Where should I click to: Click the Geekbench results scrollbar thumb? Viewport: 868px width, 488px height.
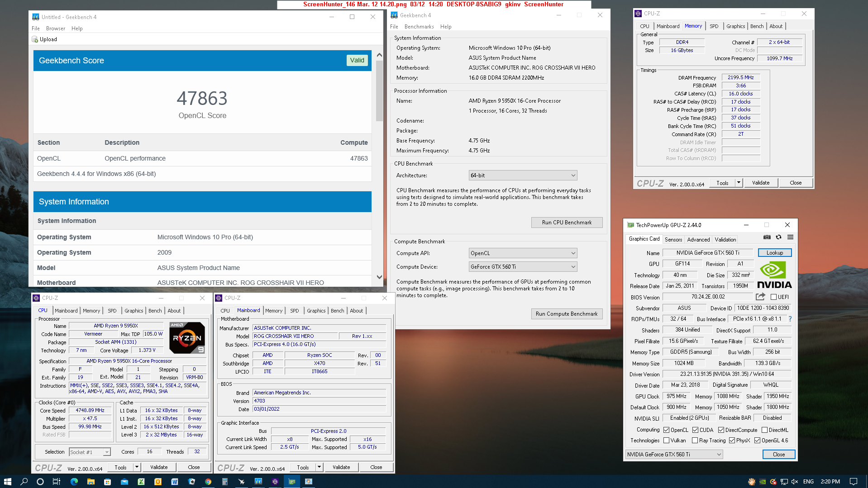point(379,90)
